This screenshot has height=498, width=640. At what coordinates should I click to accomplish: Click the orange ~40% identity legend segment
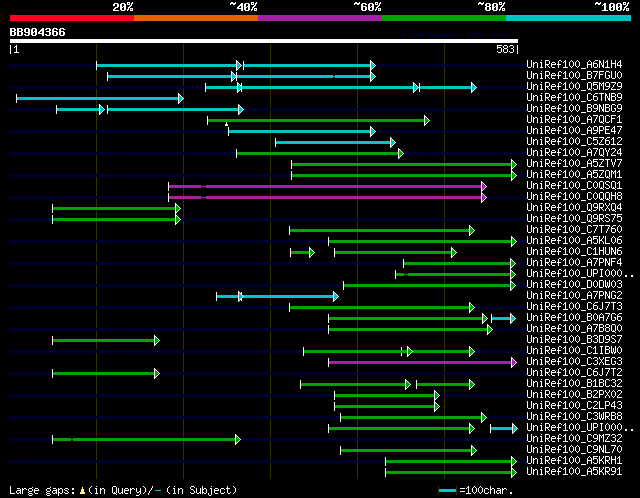click(196, 18)
